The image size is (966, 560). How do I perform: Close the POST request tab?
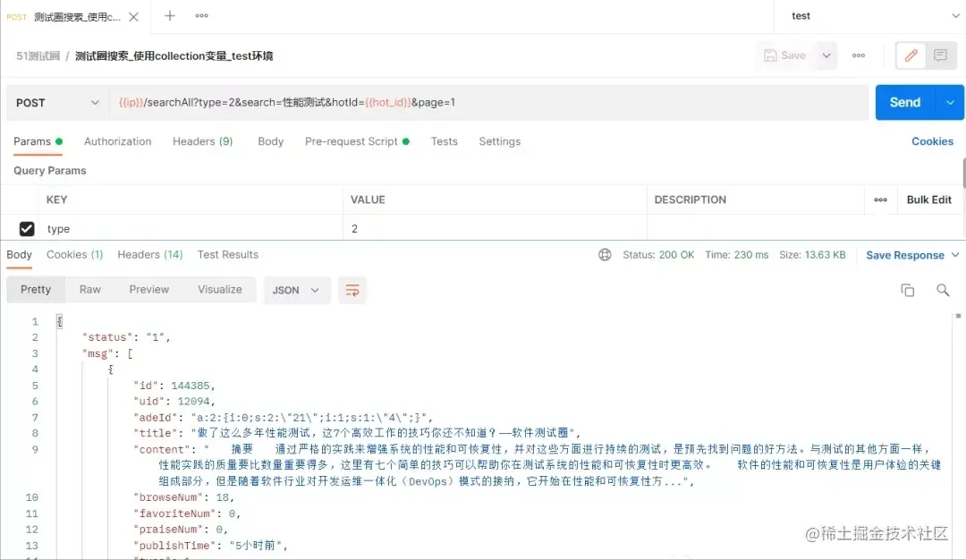tap(133, 17)
